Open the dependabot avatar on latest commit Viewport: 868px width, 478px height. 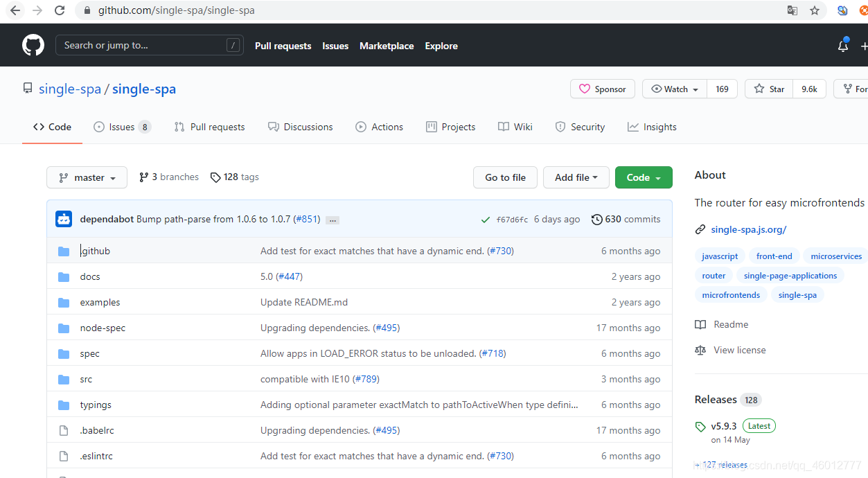[x=63, y=218]
